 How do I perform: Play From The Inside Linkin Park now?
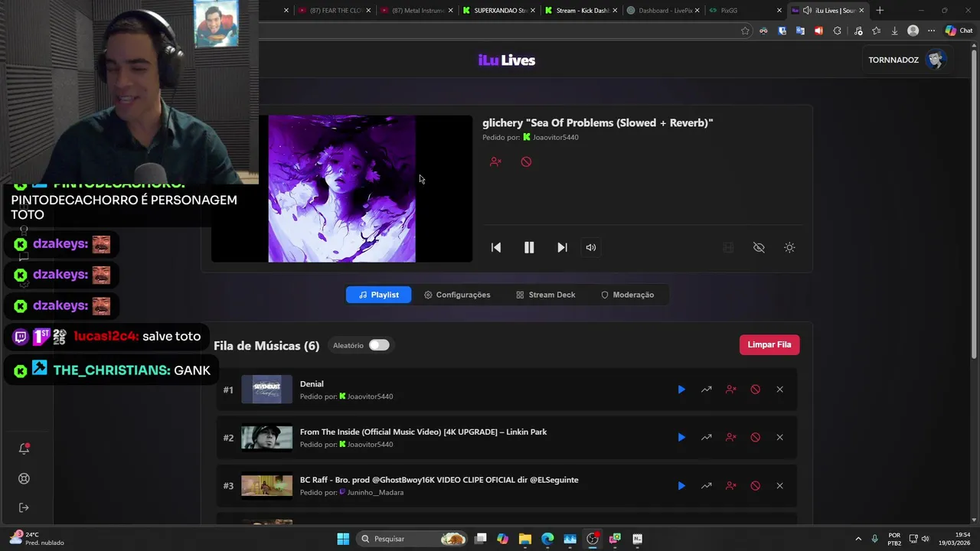[681, 438]
